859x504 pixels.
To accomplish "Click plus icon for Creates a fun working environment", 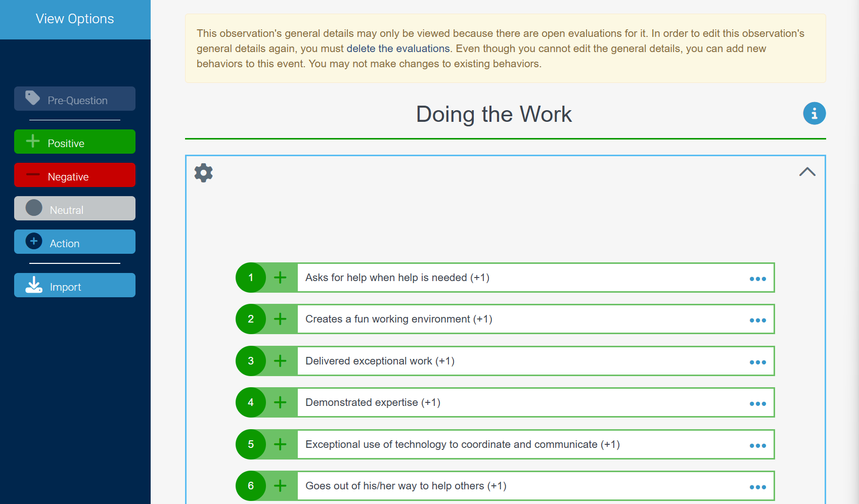I will [x=280, y=319].
